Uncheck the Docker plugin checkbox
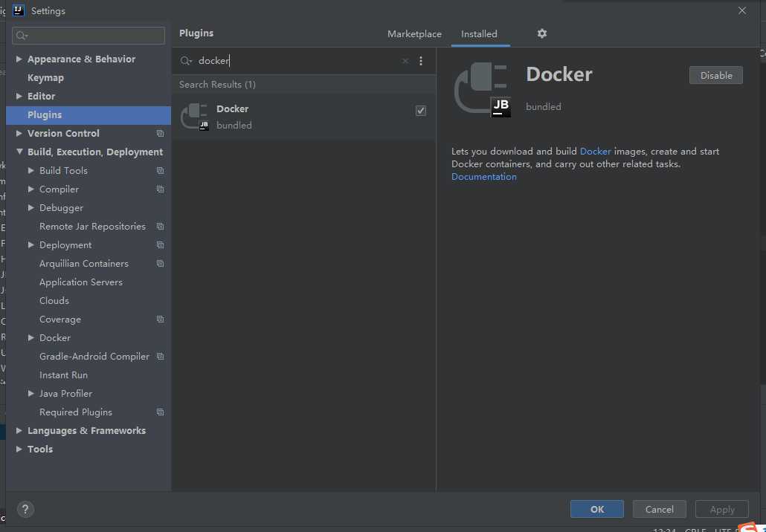 421,111
